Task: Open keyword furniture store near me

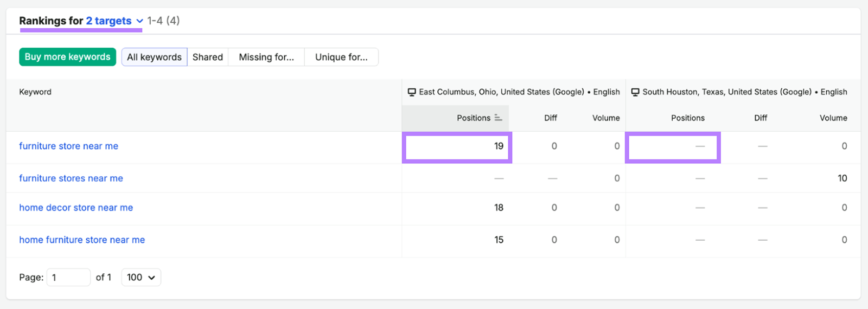Action: pos(68,146)
